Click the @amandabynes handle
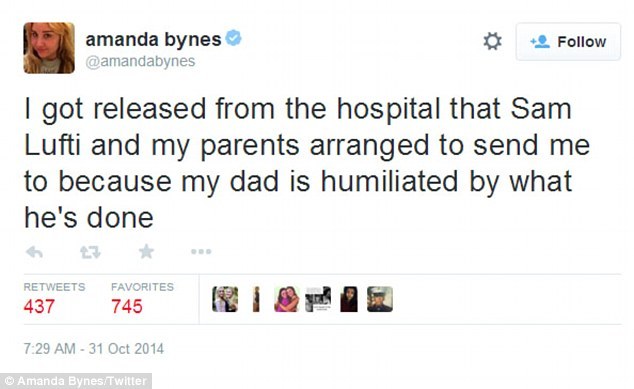 click(140, 61)
